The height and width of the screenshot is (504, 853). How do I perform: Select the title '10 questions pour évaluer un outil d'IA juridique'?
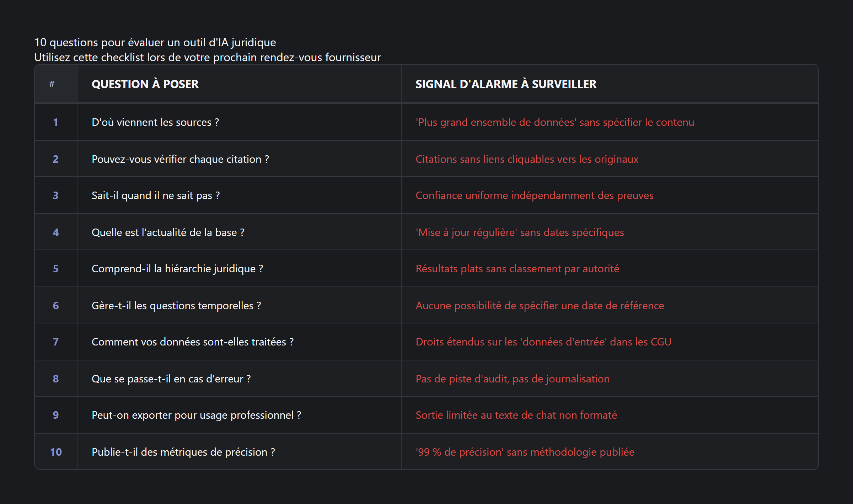[x=155, y=42]
